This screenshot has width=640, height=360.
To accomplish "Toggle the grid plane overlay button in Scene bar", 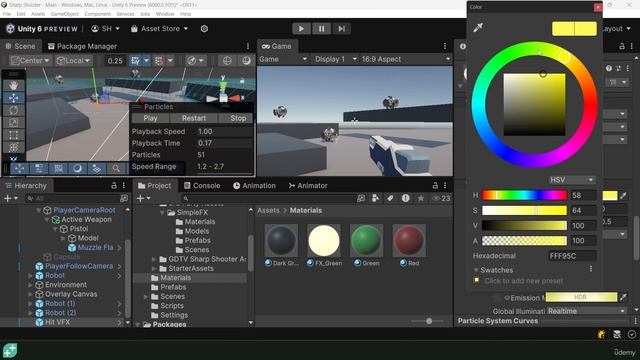I will (96, 168).
